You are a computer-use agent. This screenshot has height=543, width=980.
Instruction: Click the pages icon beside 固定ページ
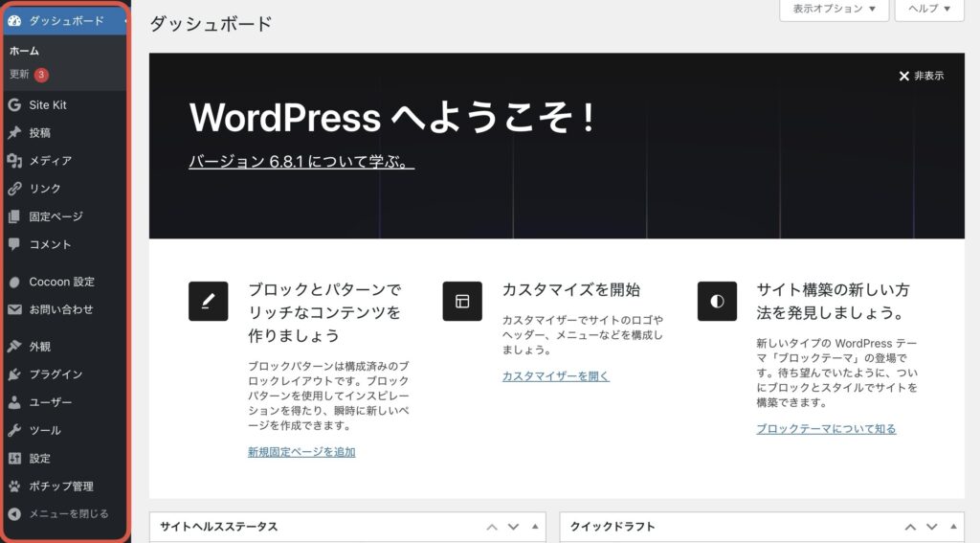click(14, 216)
